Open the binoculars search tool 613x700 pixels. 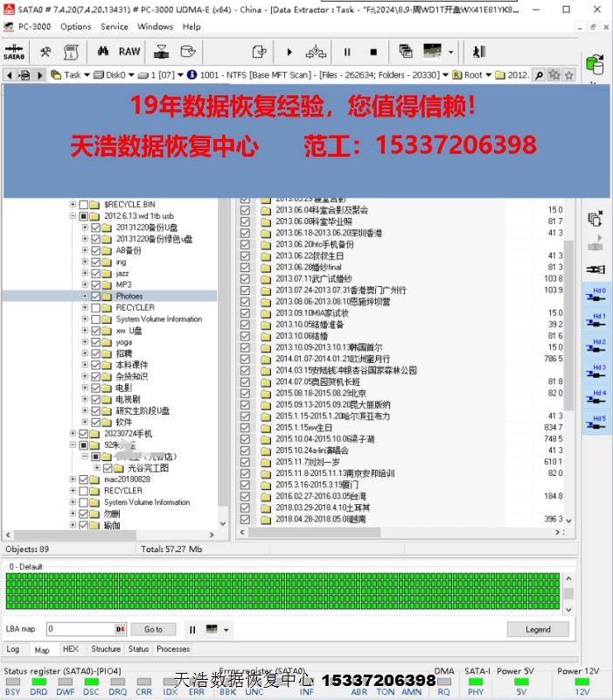(103, 52)
